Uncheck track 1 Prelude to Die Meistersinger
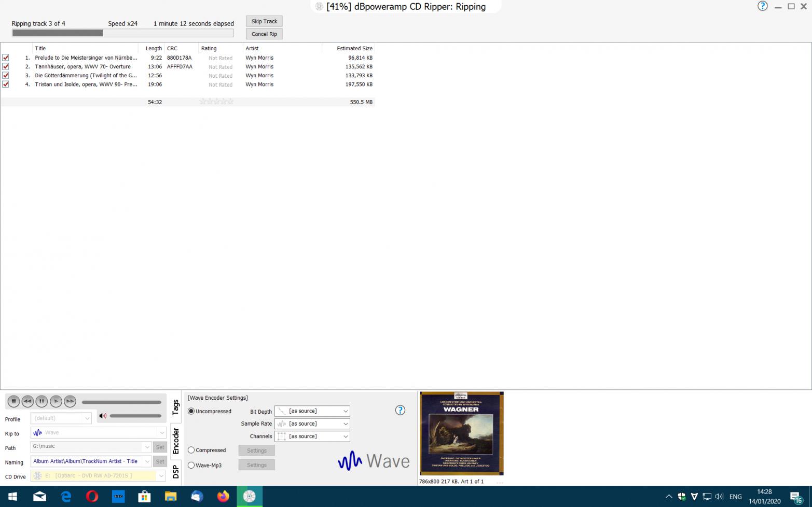Viewport: 812px width, 507px height. [6, 58]
